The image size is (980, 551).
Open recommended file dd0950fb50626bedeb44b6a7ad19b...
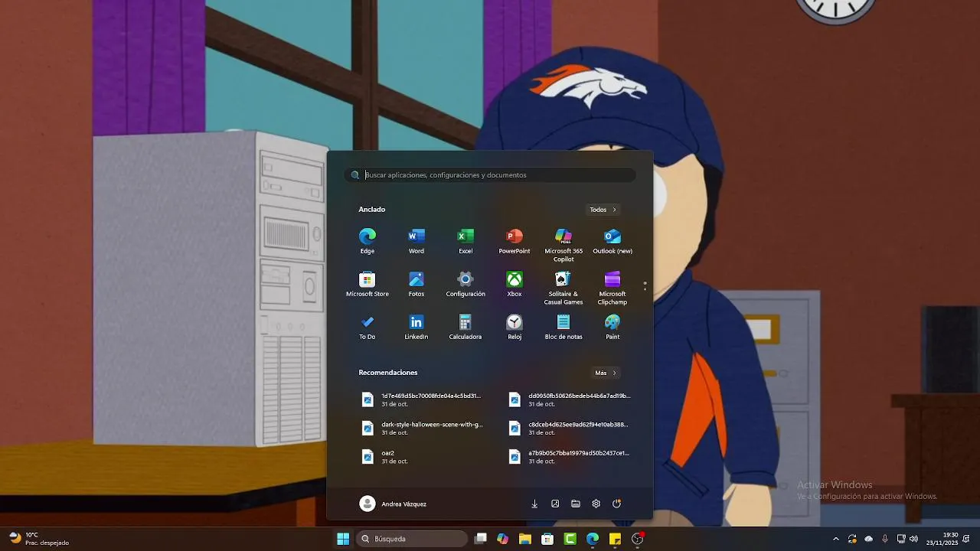click(570, 399)
